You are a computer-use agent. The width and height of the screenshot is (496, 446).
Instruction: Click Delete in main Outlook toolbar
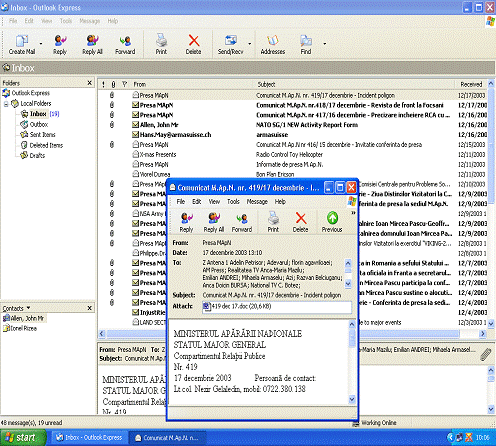point(193,45)
